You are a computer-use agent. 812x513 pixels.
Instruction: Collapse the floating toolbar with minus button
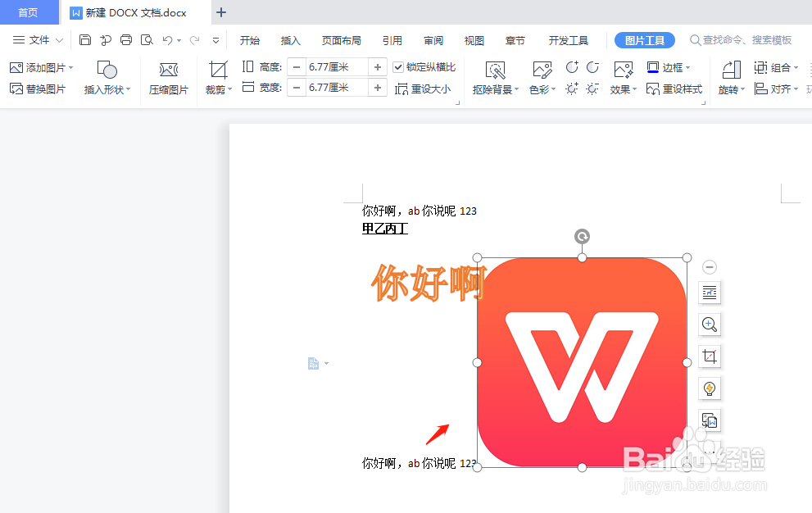pyautogui.click(x=710, y=266)
